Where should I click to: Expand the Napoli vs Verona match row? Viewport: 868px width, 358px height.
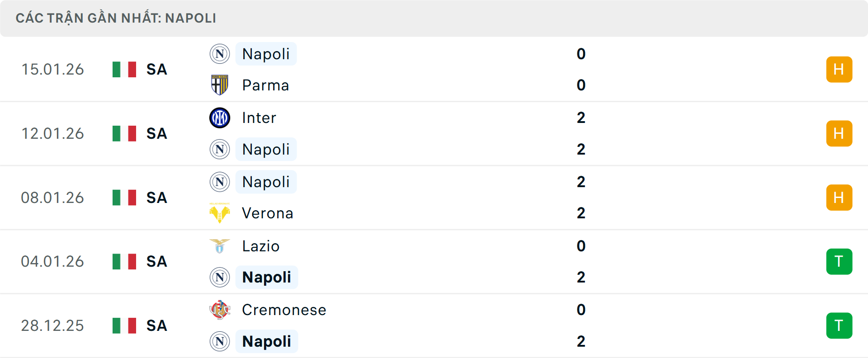(x=452, y=198)
